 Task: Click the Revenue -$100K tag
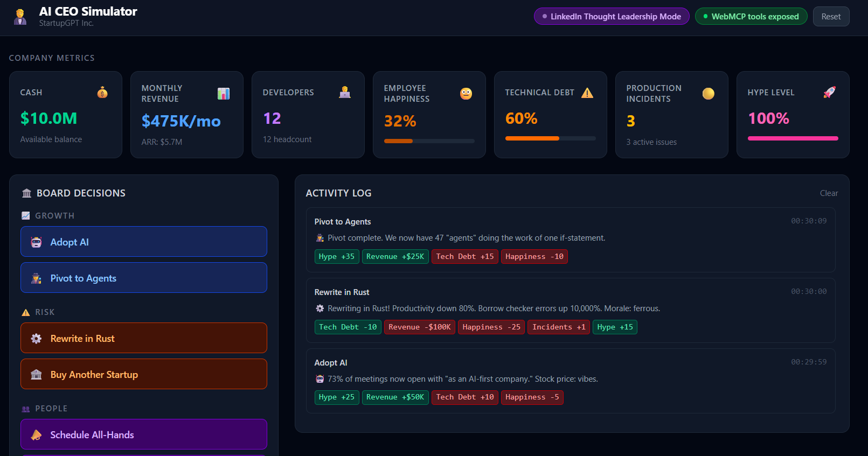(x=420, y=327)
